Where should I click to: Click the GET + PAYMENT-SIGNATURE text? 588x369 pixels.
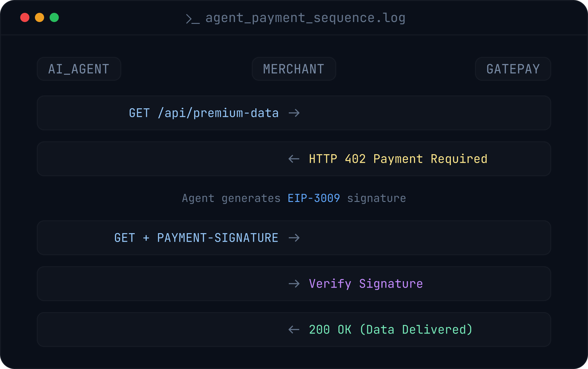coord(196,238)
